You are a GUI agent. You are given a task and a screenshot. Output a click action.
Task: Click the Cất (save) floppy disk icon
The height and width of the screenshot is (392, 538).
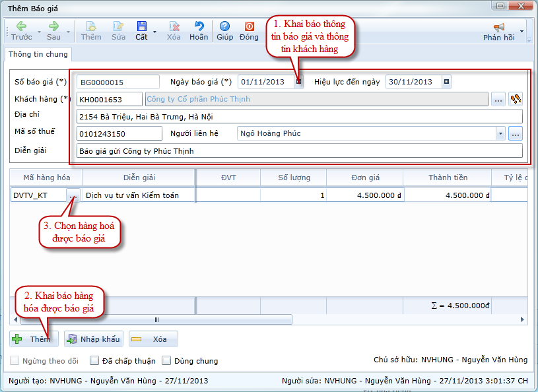click(141, 26)
